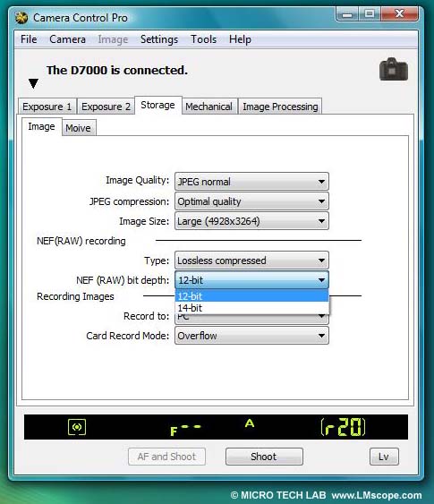Image resolution: width=434 pixels, height=504 pixels.
Task: Collapse panel using the black triangle arrow
Action: point(33,83)
